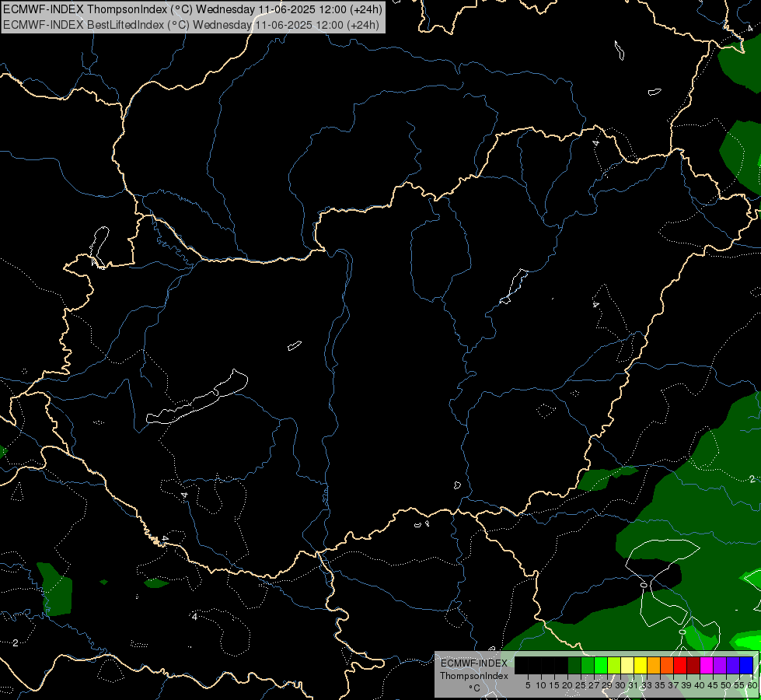This screenshot has width=761, height=700.
Task: Click the legend scale value '35'
Action: coord(660,685)
